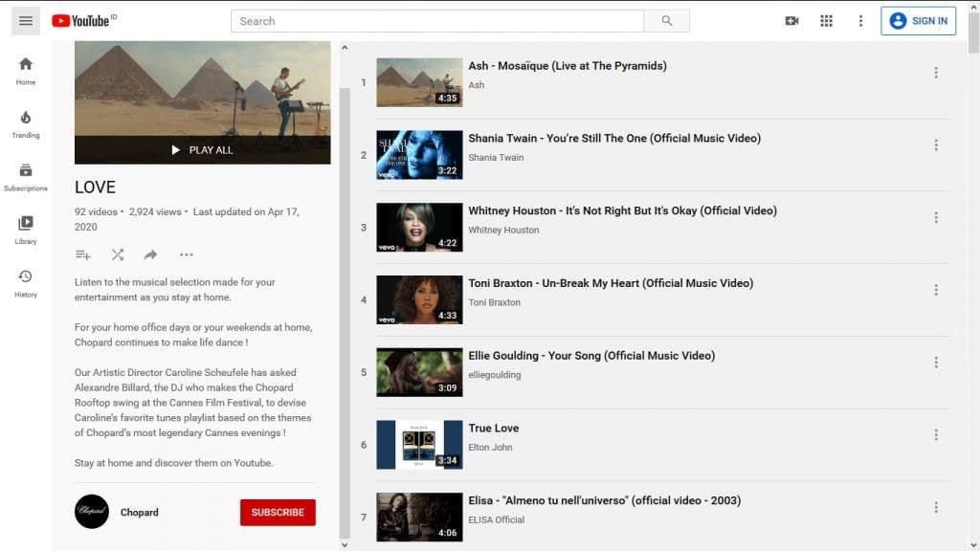Click the playlist panel scroll-up arrow
Image resolution: width=980 pixels, height=551 pixels.
tap(345, 48)
